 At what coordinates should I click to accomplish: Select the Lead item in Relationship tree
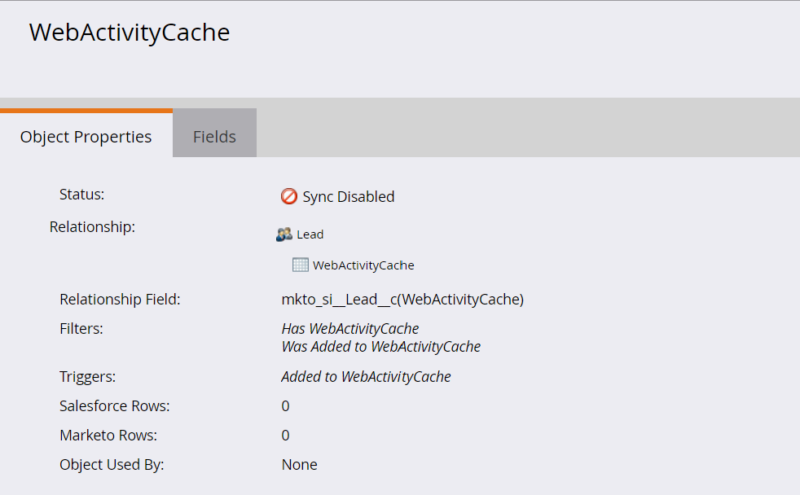[310, 234]
